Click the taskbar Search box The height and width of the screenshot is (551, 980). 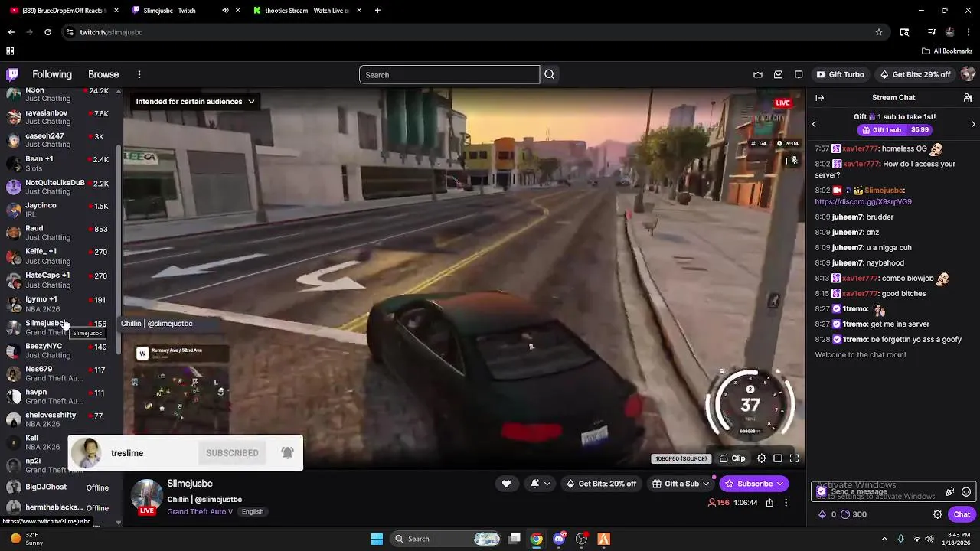coord(447,539)
